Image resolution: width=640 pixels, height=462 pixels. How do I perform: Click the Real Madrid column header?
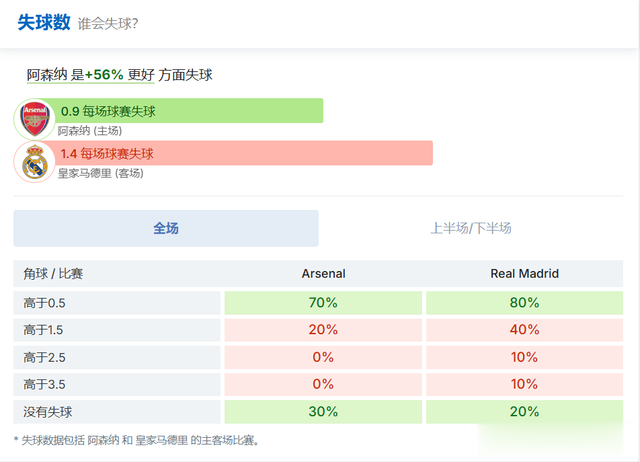click(524, 274)
